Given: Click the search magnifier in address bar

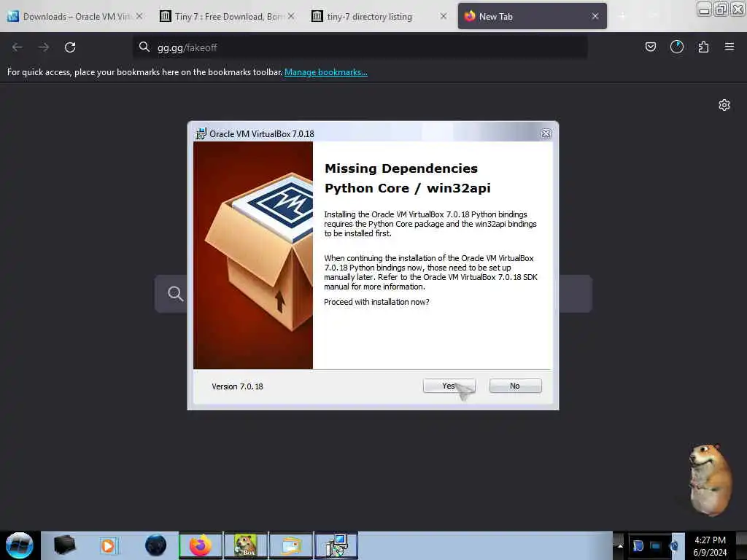Looking at the screenshot, I should [144, 47].
